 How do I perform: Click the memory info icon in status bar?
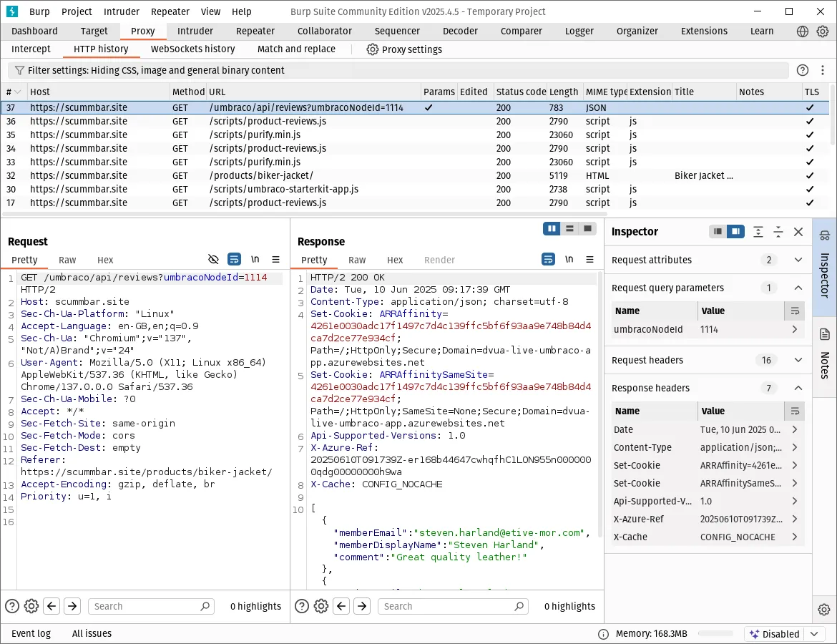[x=603, y=635]
